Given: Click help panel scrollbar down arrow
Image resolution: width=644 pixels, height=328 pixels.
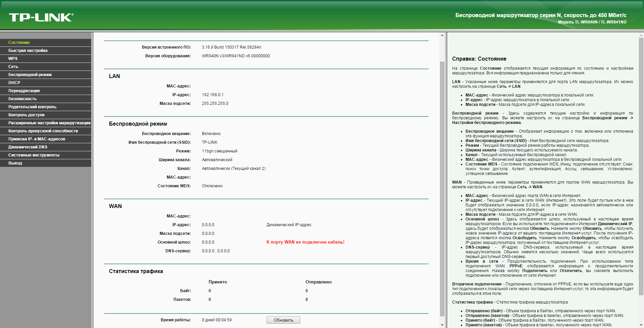Looking at the screenshot, I should pyautogui.click(x=641, y=325).
